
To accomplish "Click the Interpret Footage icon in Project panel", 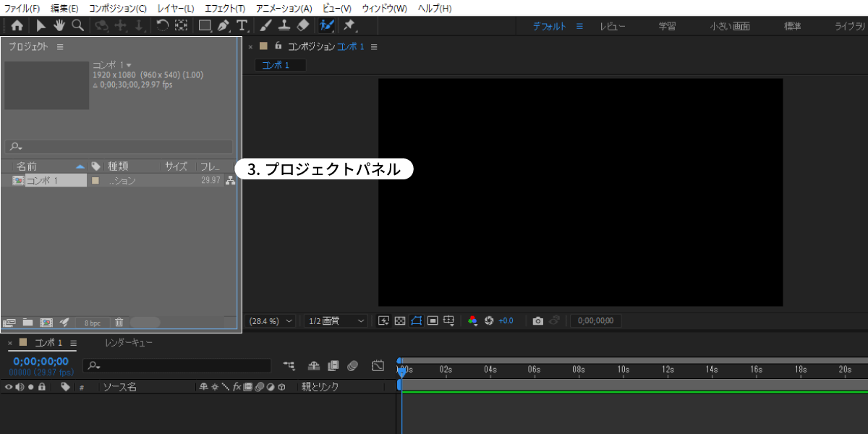I will 9,322.
